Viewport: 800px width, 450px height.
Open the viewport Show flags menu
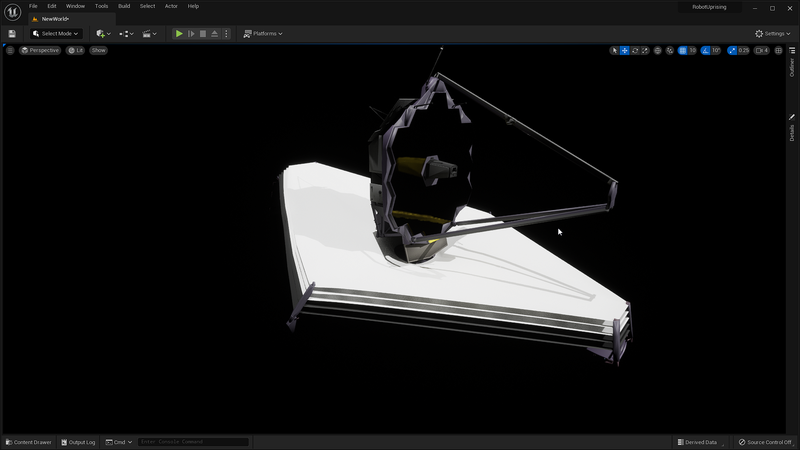coord(98,50)
